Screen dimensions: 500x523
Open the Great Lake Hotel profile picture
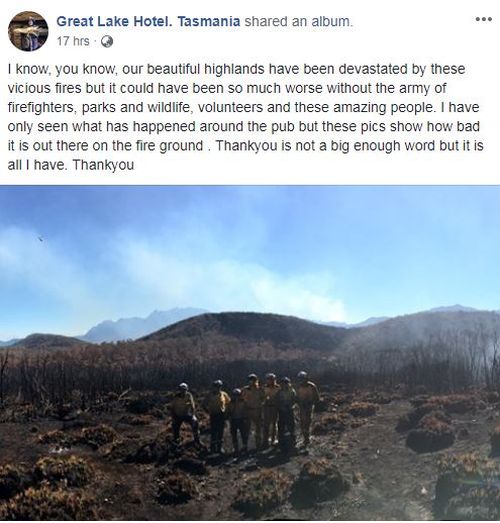[x=28, y=31]
